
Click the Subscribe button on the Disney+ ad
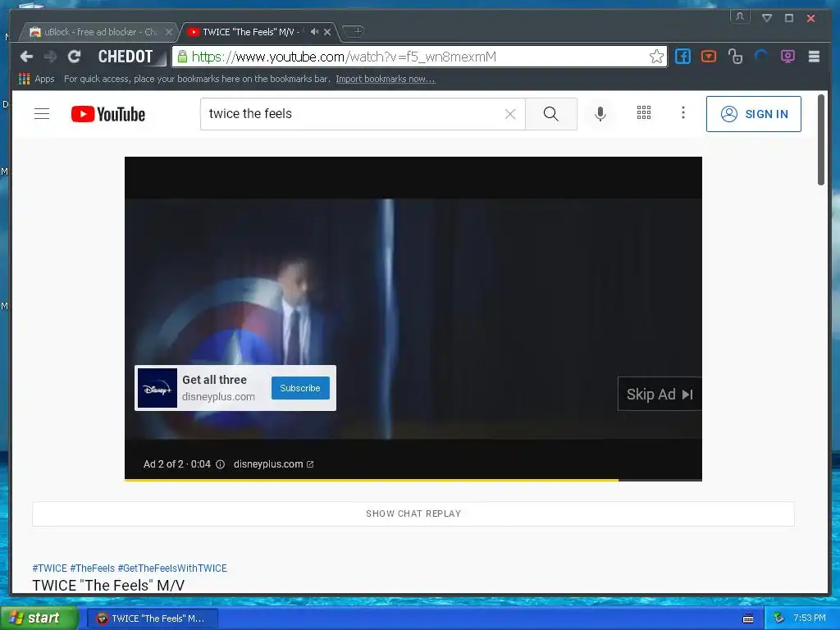tap(300, 388)
